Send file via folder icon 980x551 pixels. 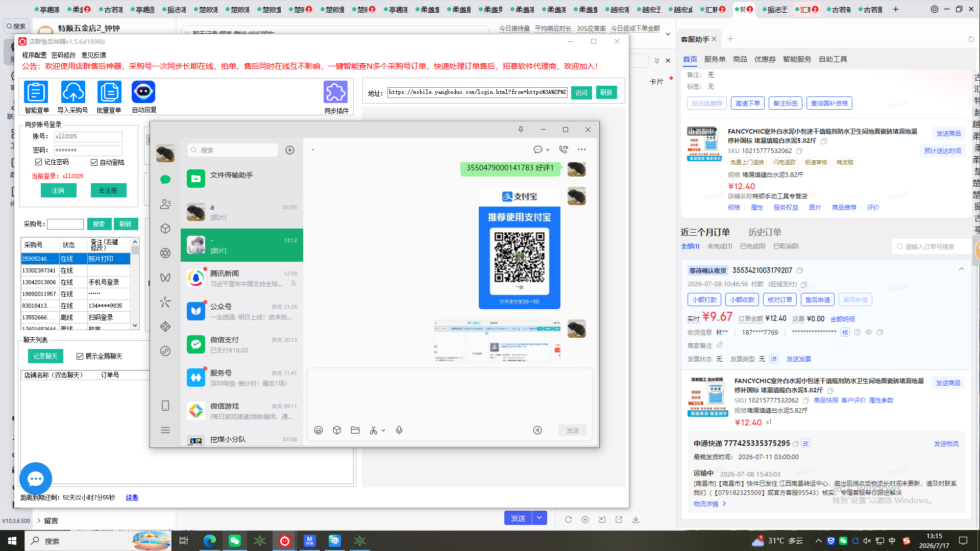click(x=355, y=430)
